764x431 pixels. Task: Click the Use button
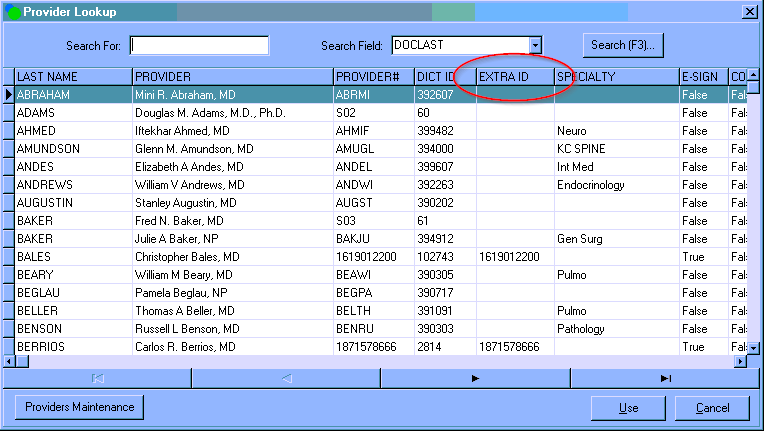coord(628,408)
